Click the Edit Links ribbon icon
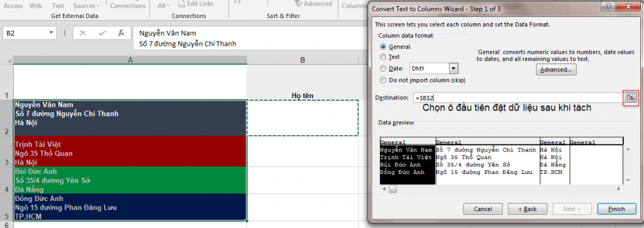The width and height of the screenshot is (644, 228). point(183,4)
